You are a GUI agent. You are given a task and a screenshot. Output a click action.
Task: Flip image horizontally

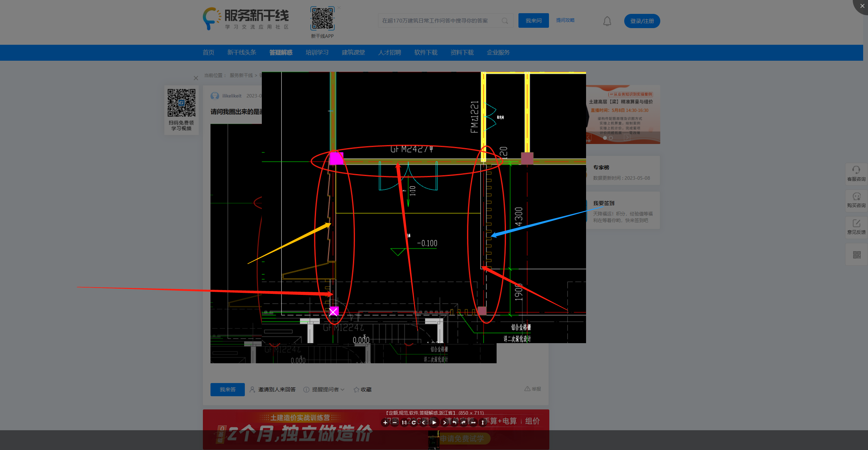coord(473,423)
